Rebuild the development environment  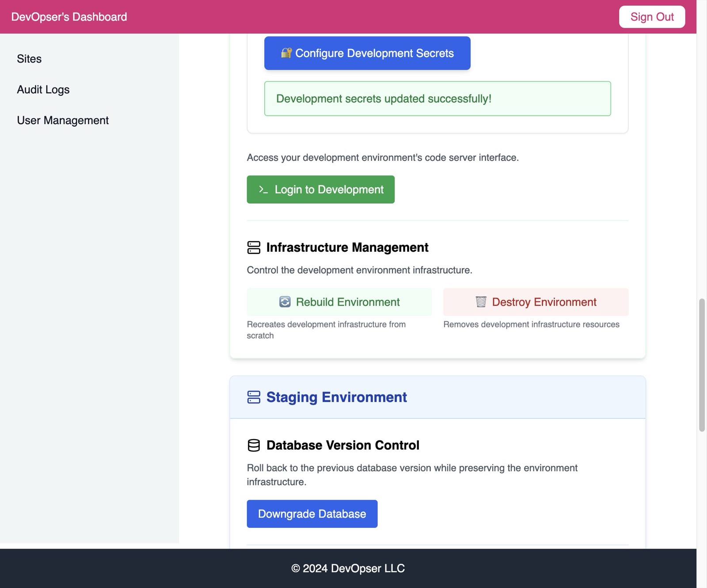point(339,302)
